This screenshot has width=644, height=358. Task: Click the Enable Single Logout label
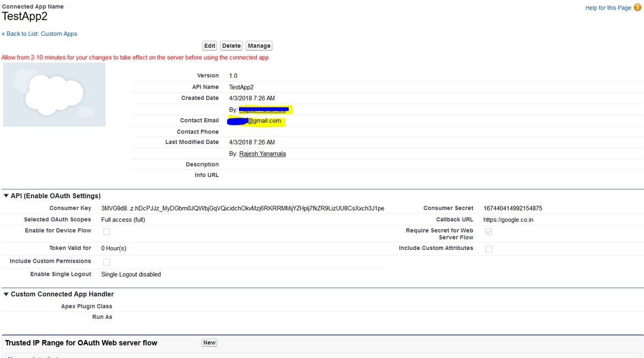[61, 274]
